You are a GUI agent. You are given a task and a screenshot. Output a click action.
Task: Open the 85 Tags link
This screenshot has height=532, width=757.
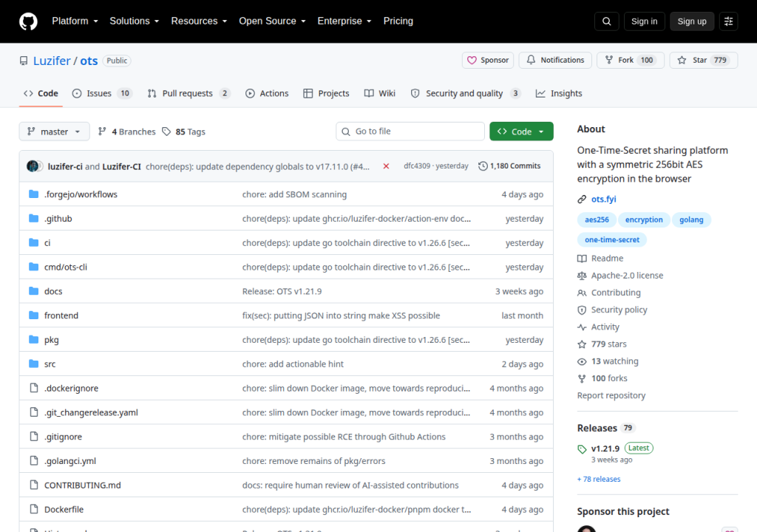(x=183, y=132)
